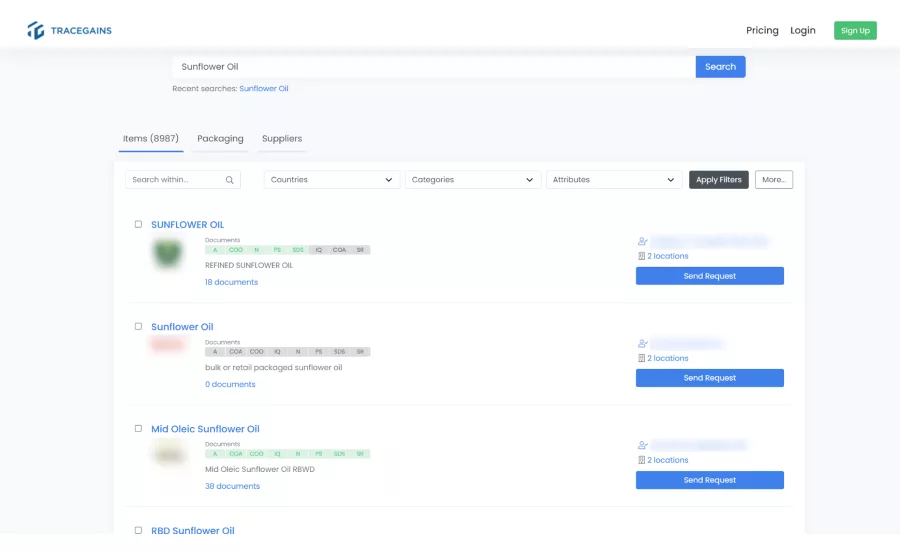The image size is (900, 550).
Task: Open the Attributes filter dropdown
Action: pos(614,180)
